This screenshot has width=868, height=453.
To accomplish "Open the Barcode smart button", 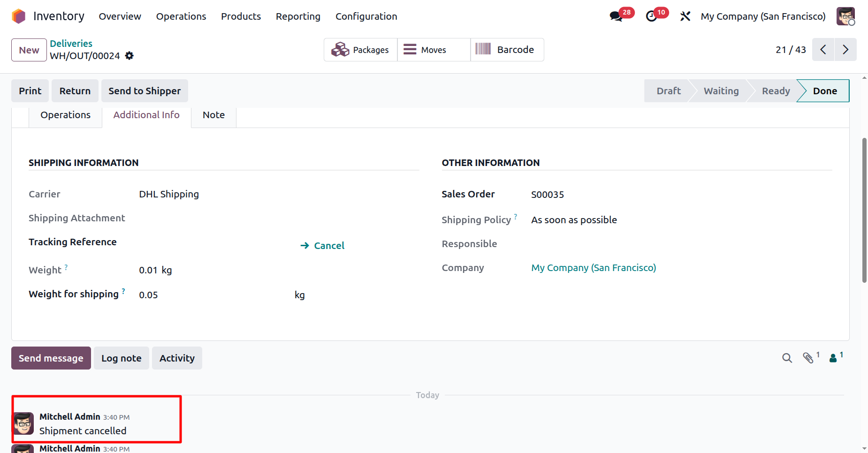I will pos(507,50).
